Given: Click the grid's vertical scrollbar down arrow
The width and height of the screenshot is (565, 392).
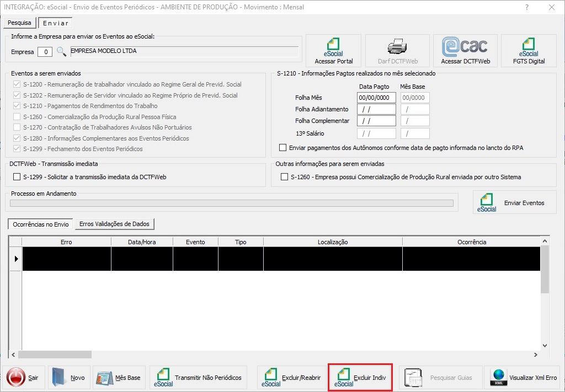Looking at the screenshot, I should click(x=545, y=345).
